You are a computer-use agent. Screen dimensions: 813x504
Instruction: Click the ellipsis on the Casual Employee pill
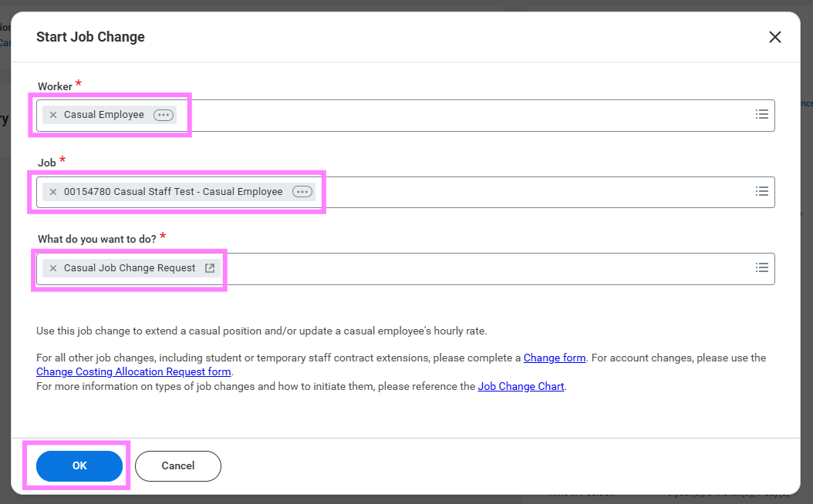click(x=163, y=114)
